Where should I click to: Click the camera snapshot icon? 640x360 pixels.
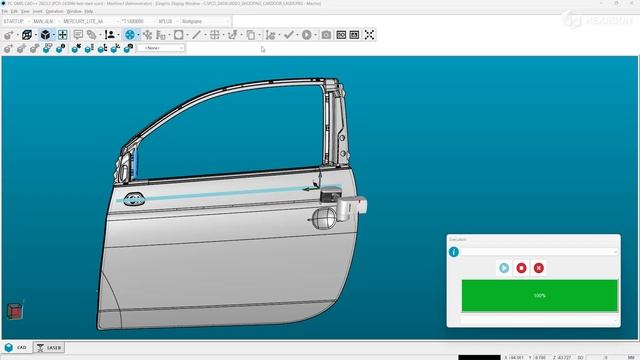point(326,35)
